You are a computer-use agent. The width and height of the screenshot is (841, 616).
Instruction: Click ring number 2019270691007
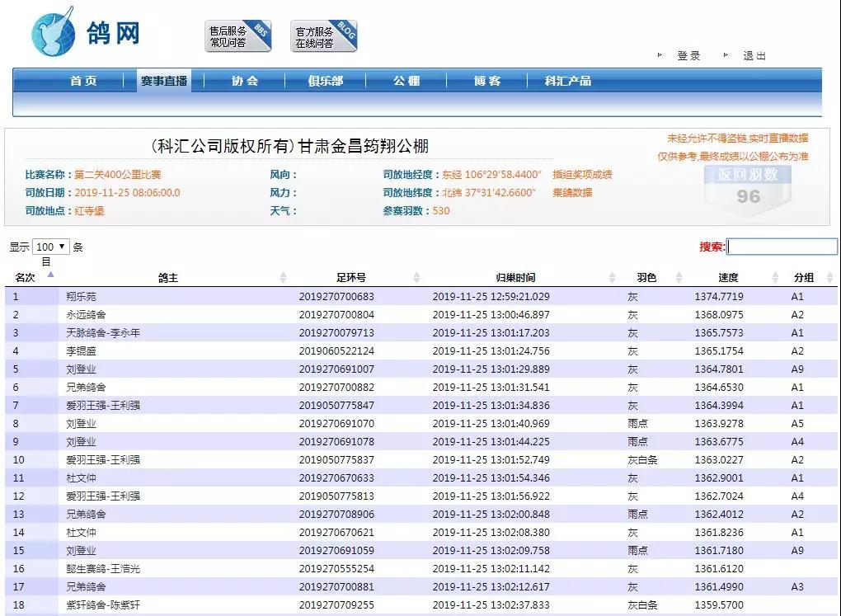tap(337, 369)
